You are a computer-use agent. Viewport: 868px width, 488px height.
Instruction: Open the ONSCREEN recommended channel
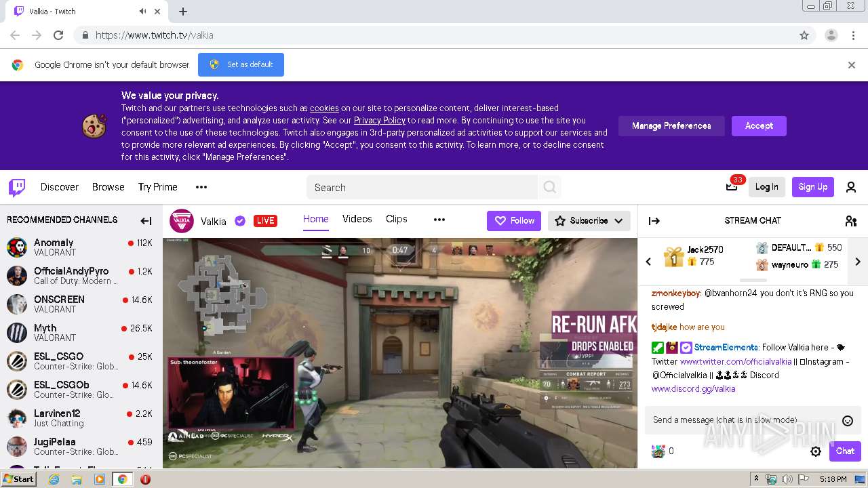(x=81, y=304)
